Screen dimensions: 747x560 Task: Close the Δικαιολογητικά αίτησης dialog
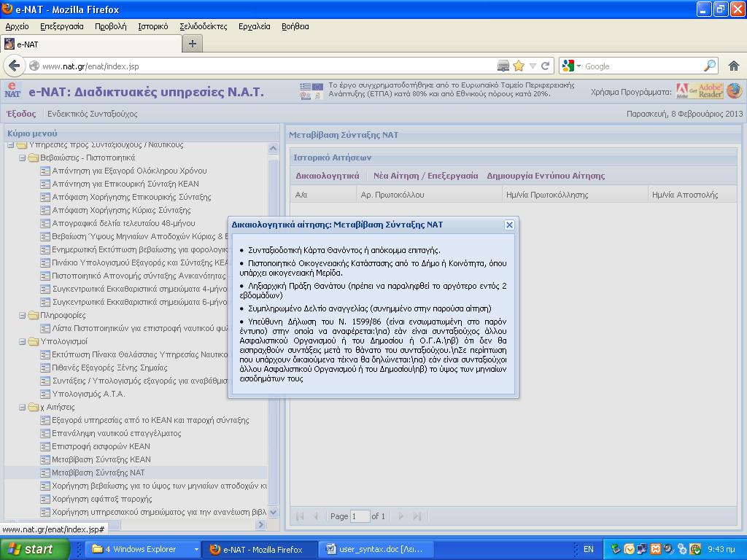(509, 225)
